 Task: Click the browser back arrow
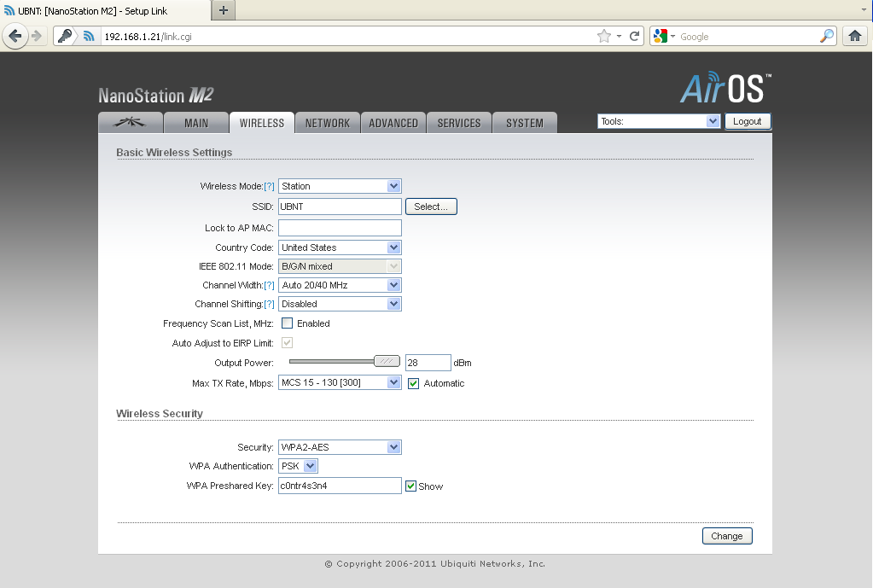click(15, 36)
